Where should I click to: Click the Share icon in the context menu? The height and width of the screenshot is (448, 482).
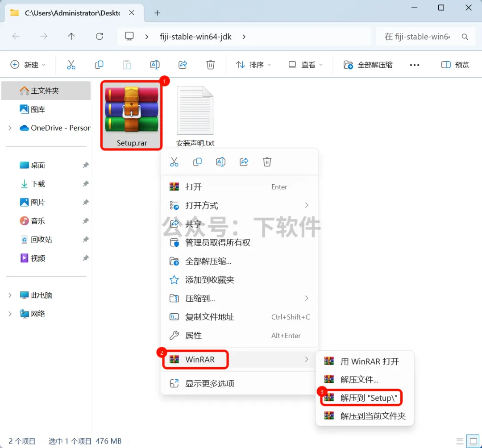click(244, 162)
